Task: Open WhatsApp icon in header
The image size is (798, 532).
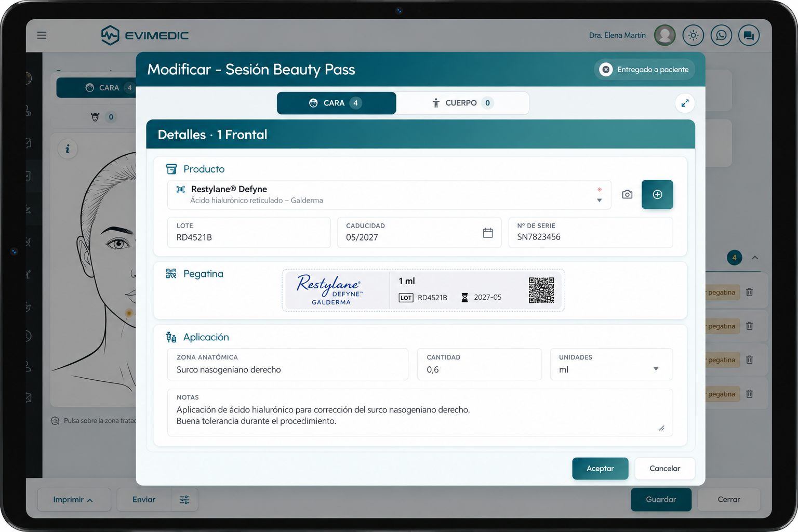Action: 721,35
